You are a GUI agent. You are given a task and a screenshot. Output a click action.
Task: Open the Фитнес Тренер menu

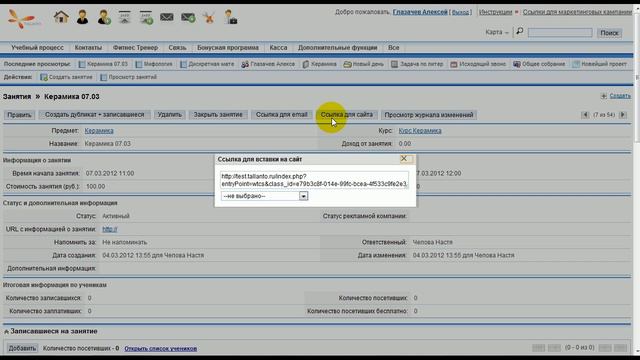135,48
